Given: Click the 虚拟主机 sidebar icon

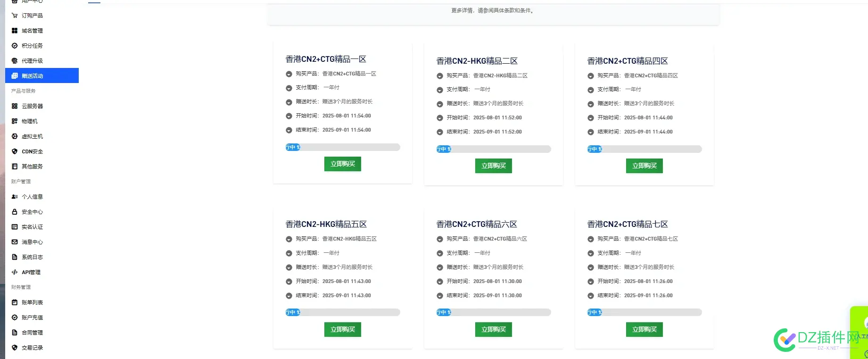Looking at the screenshot, I should coord(15,136).
